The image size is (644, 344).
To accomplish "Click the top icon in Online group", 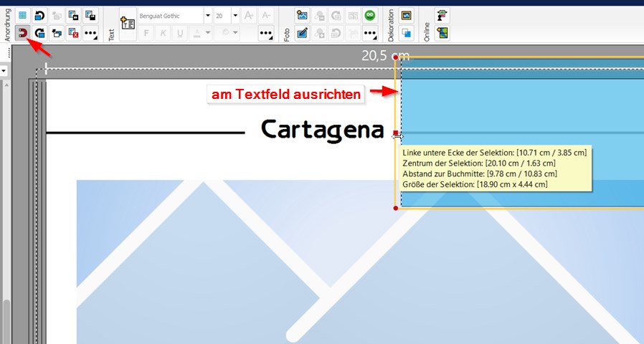I will pos(442,15).
